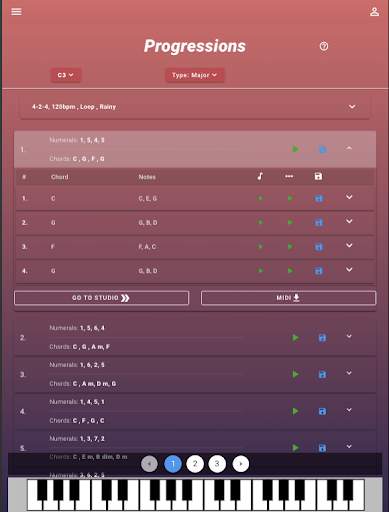Click the leftmost black piano key
Screen dimensions: 389x512
42,490
